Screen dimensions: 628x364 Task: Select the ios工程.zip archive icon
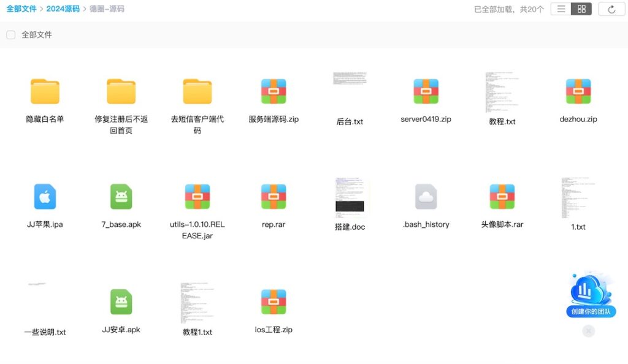point(274,301)
